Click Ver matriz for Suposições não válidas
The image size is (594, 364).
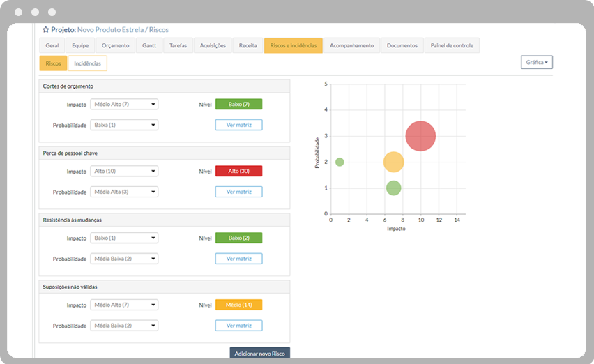point(238,326)
